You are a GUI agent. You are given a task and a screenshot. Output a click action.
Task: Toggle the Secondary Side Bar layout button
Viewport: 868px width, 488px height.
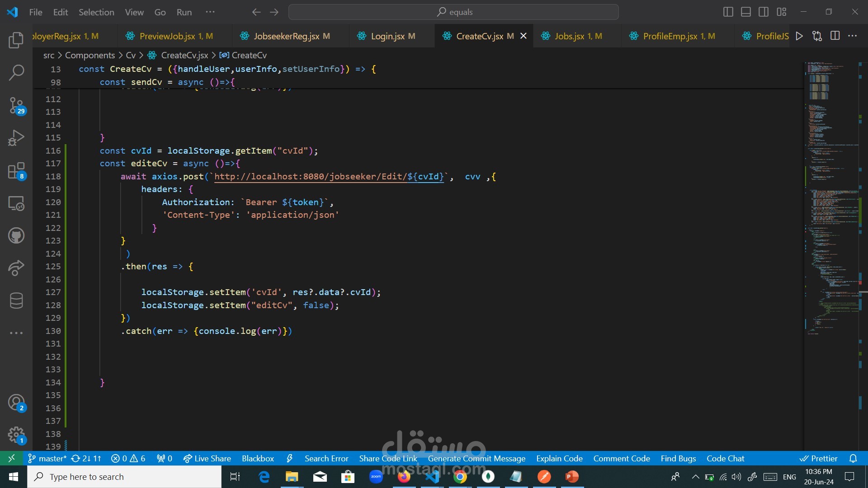click(764, 12)
